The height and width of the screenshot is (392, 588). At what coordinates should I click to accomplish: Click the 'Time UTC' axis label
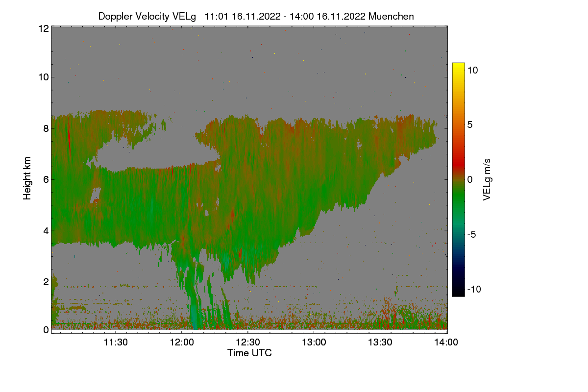click(249, 353)
